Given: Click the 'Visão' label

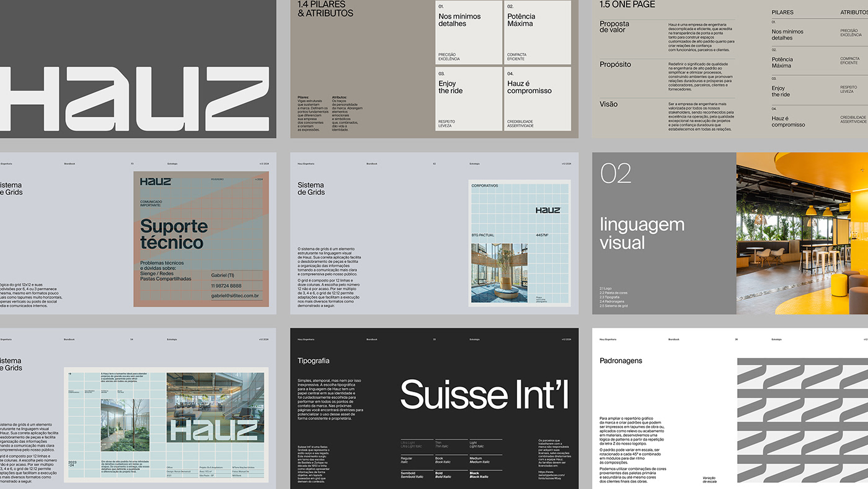Looking at the screenshot, I should (609, 104).
